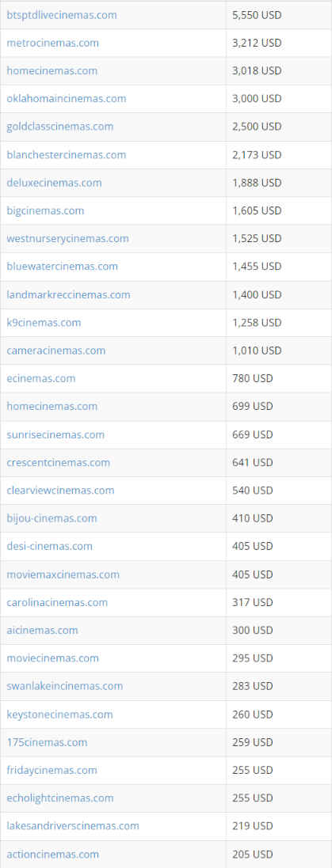Open homecinemas.com priced 3,018 USD

tap(52, 71)
